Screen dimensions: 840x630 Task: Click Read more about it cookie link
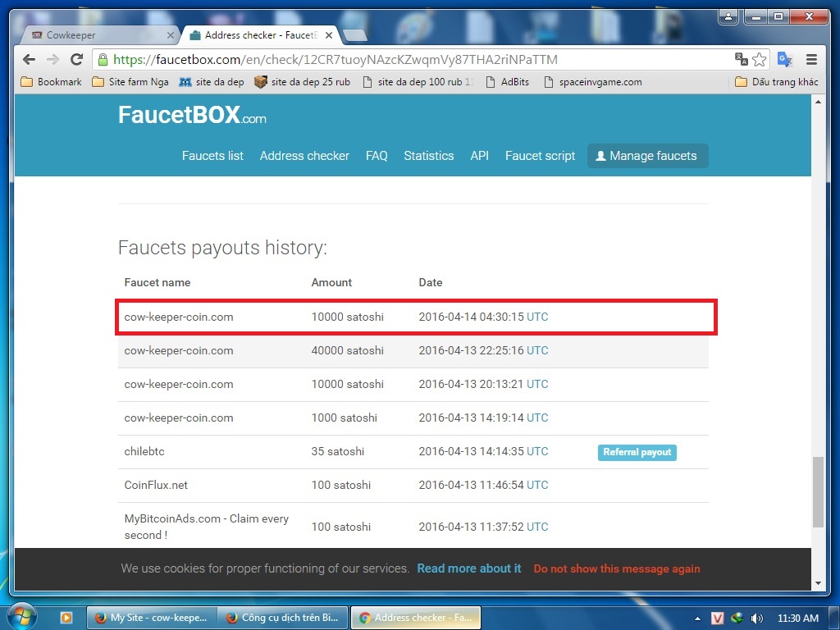pos(468,568)
